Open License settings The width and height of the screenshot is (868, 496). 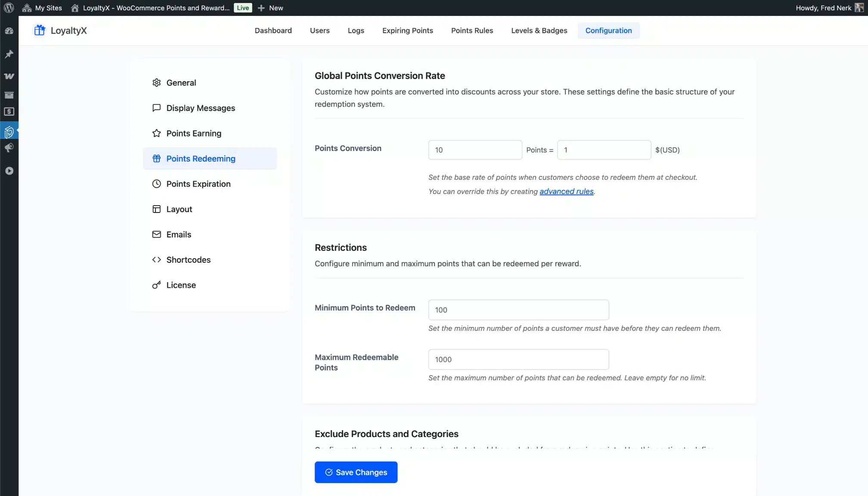tap(210, 285)
